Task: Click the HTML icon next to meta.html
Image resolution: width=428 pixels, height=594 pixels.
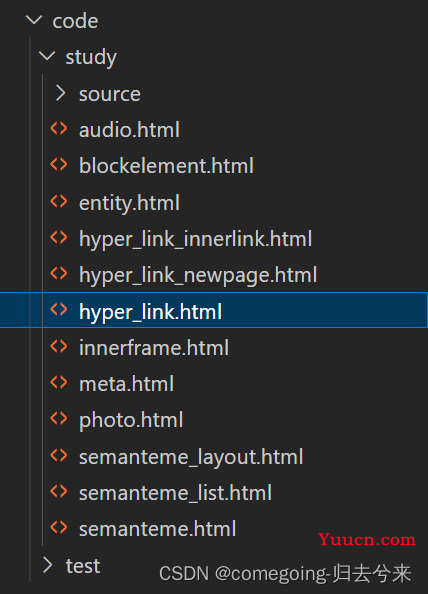Action: (59, 383)
